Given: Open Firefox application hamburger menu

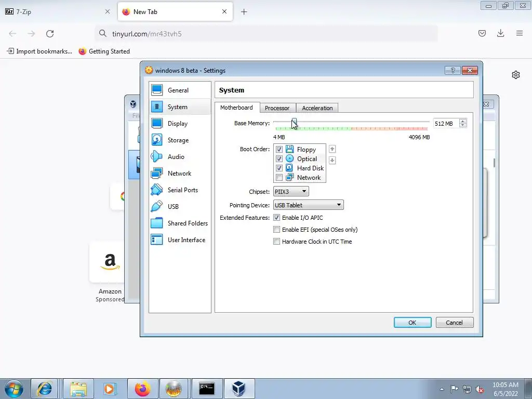Looking at the screenshot, I should point(520,33).
